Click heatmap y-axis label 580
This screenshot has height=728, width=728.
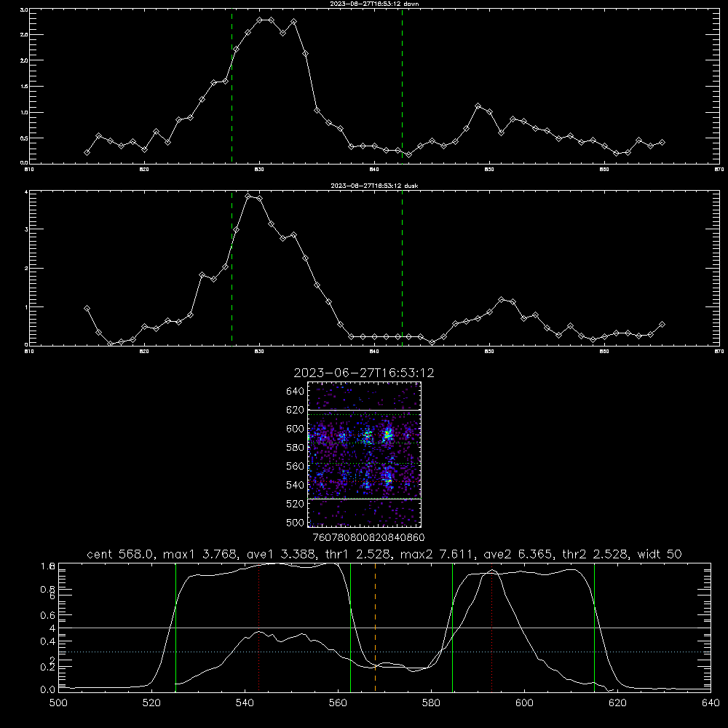296,448
